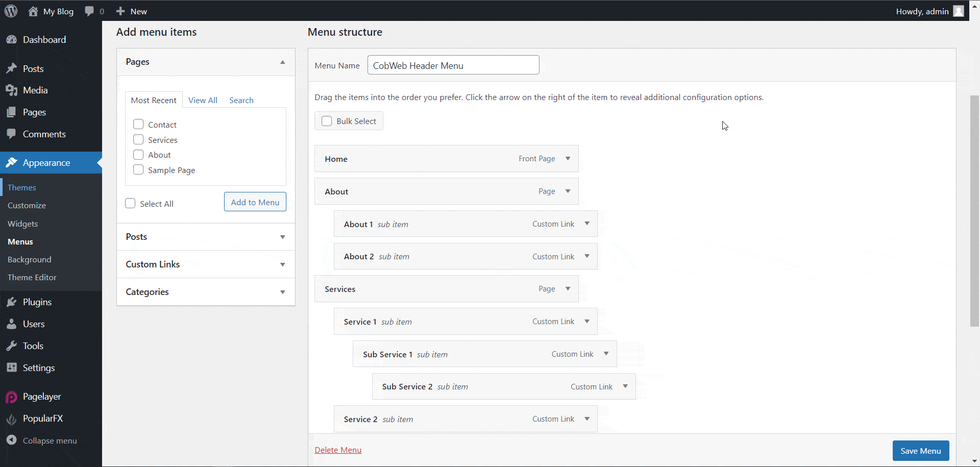Expand the Sub Service 1 custom link options

(x=606, y=354)
